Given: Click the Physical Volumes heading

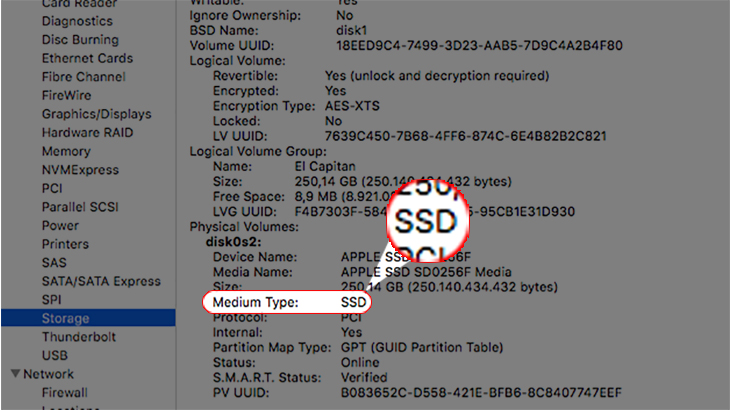Looking at the screenshot, I should [244, 228].
